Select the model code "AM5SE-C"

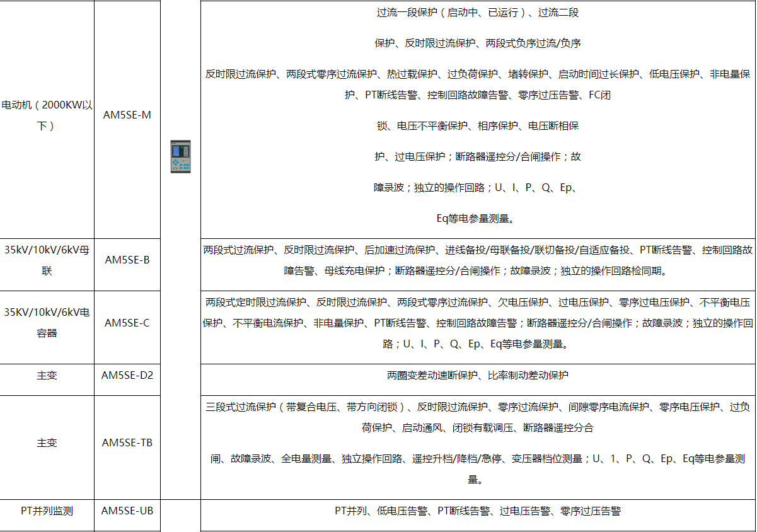pos(127,323)
